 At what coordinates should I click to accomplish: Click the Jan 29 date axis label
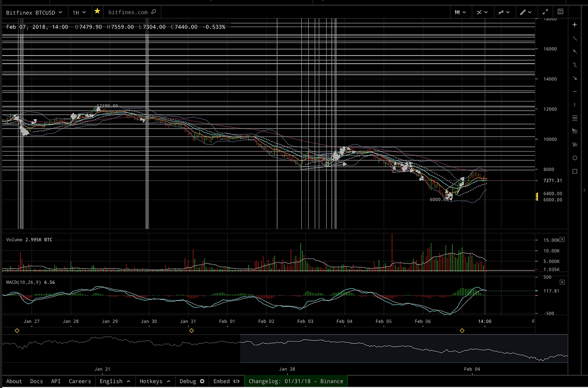coord(110,321)
